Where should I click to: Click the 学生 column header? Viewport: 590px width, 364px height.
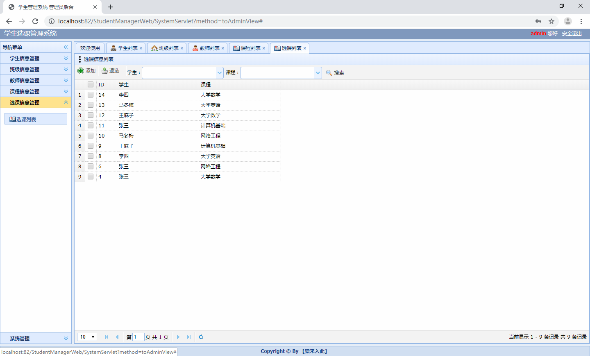coord(158,85)
